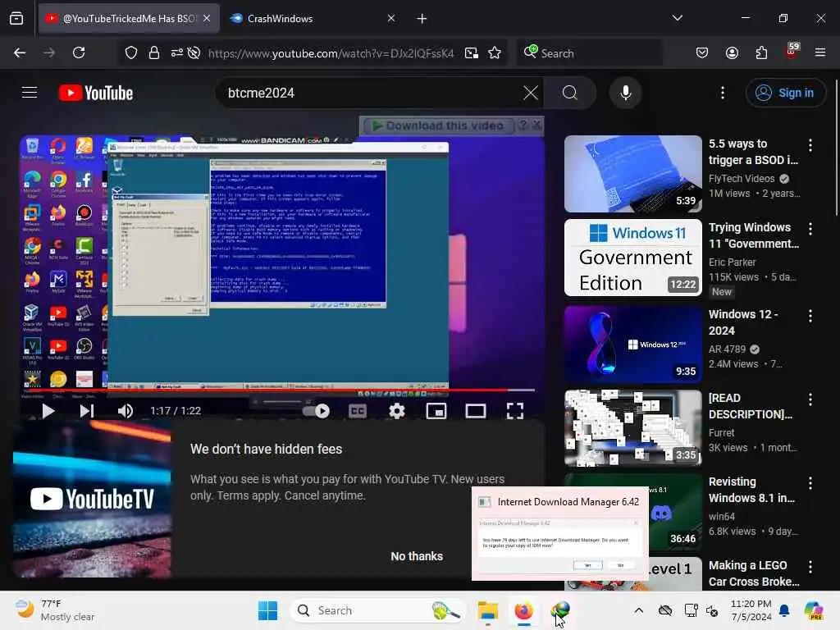Skip to the next video
Viewport: 840px width, 630px height.
86,411
